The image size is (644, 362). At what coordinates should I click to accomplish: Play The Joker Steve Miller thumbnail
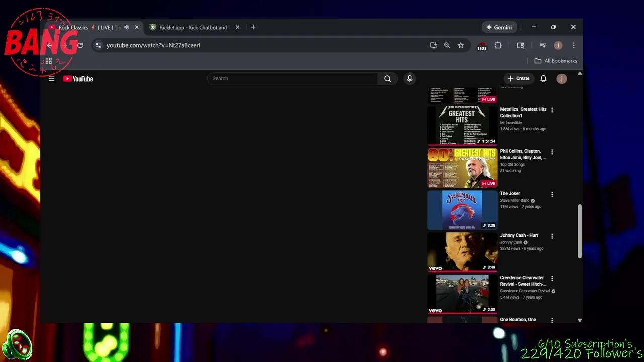click(x=462, y=210)
